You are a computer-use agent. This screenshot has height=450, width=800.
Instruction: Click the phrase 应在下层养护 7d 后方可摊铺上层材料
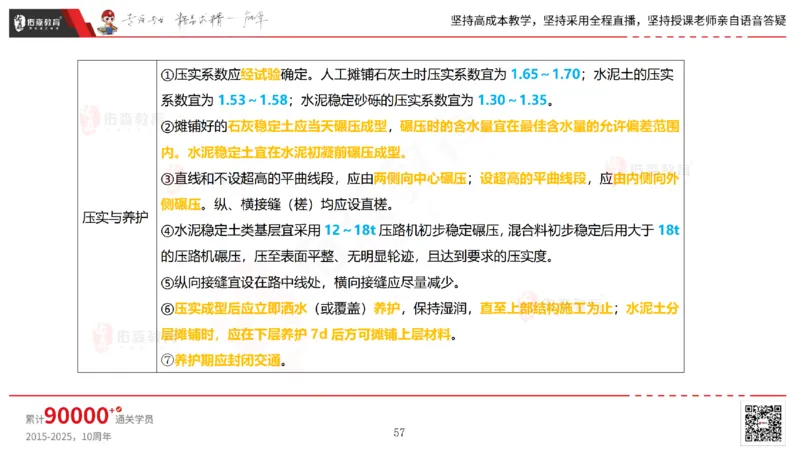(339, 334)
